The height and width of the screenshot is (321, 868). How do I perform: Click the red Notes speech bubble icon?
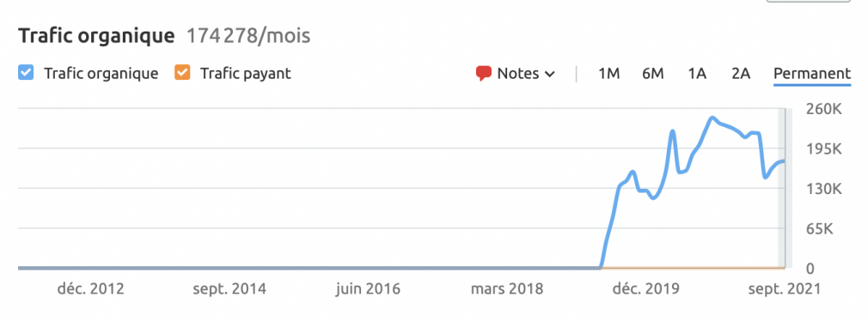(x=484, y=74)
